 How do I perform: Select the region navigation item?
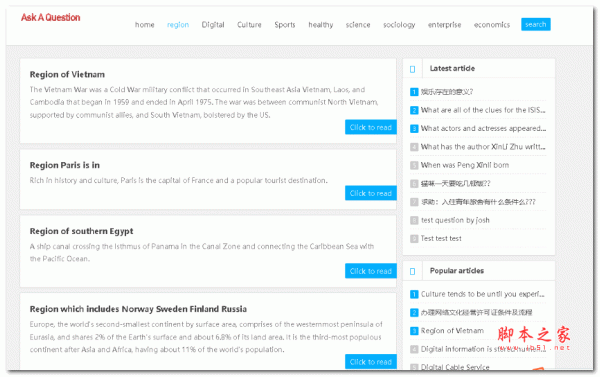coord(178,25)
